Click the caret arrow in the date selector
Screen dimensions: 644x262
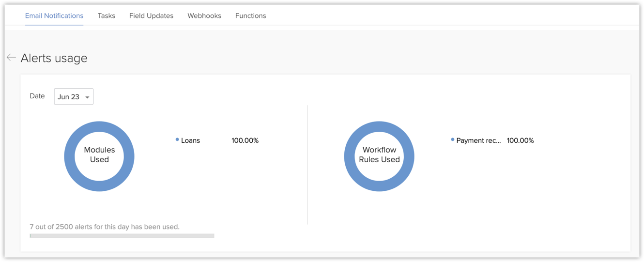[x=87, y=97]
